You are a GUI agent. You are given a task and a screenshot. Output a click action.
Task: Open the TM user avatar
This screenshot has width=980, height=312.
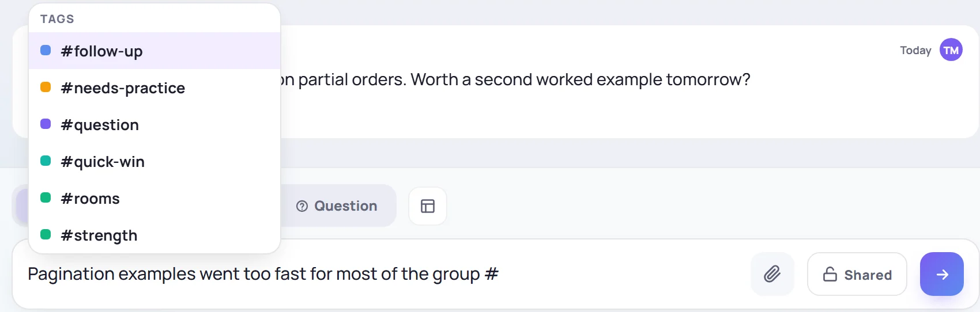[951, 50]
